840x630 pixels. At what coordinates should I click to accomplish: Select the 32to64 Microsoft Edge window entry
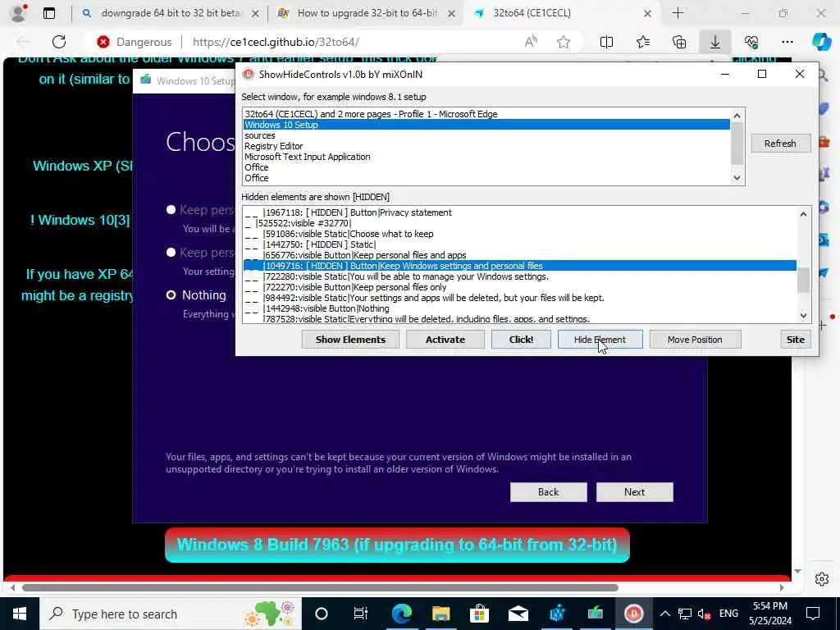tap(486, 114)
